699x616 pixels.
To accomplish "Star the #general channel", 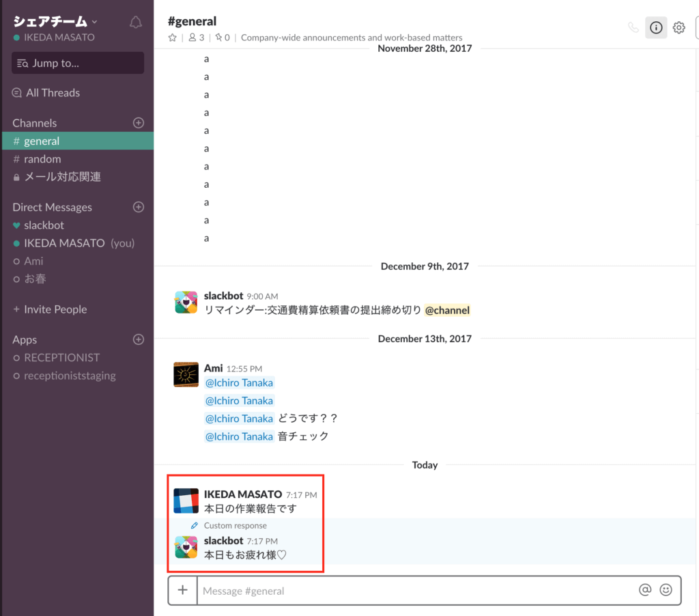I will point(173,38).
